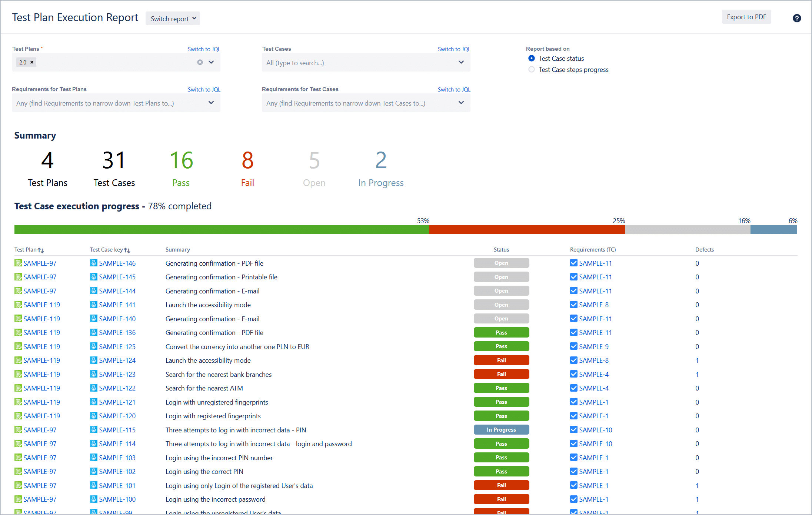Toggle the SAMPLE-11 requirement checkbox in first row
This screenshot has width=812, height=515.
pos(574,263)
